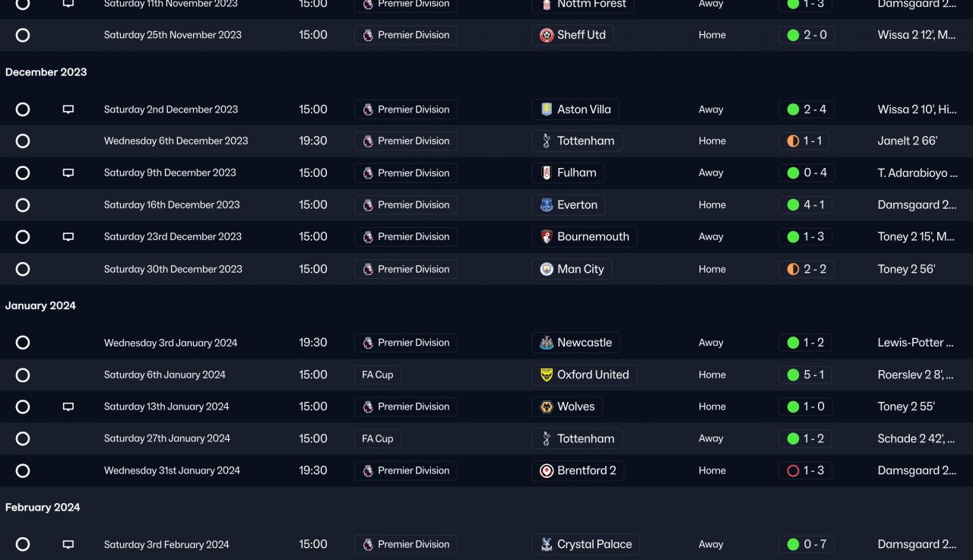This screenshot has height=560, width=973.
Task: Open the Premier Division tag on Newcastle row
Action: [406, 343]
